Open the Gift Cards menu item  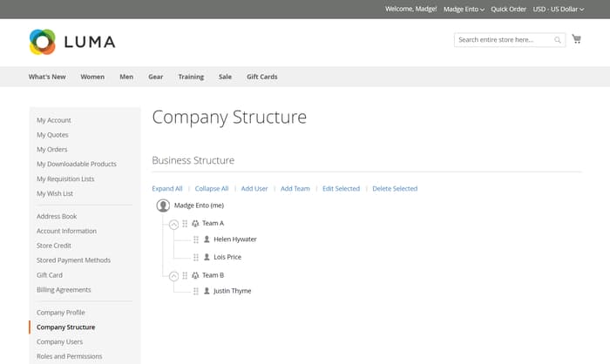[261, 77]
